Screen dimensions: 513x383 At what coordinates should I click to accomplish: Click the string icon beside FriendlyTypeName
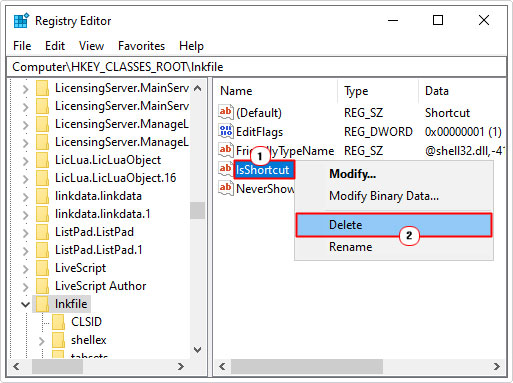pos(225,150)
